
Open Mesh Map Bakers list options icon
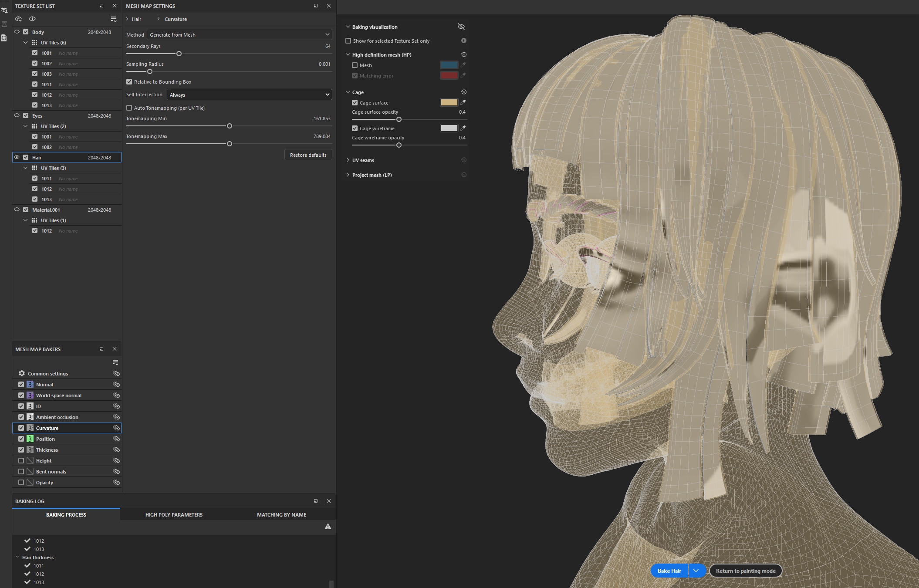pos(115,362)
